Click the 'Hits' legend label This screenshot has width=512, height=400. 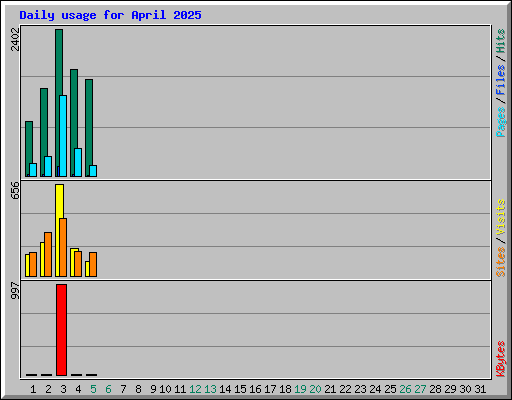click(500, 41)
